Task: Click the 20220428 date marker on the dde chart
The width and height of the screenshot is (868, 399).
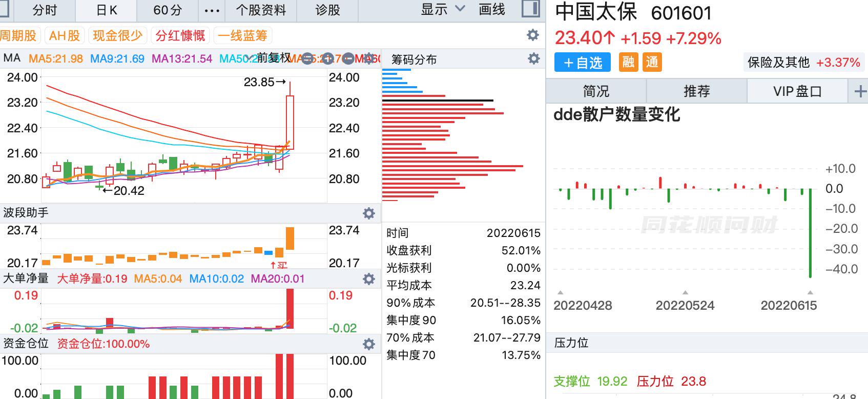Action: [x=583, y=306]
